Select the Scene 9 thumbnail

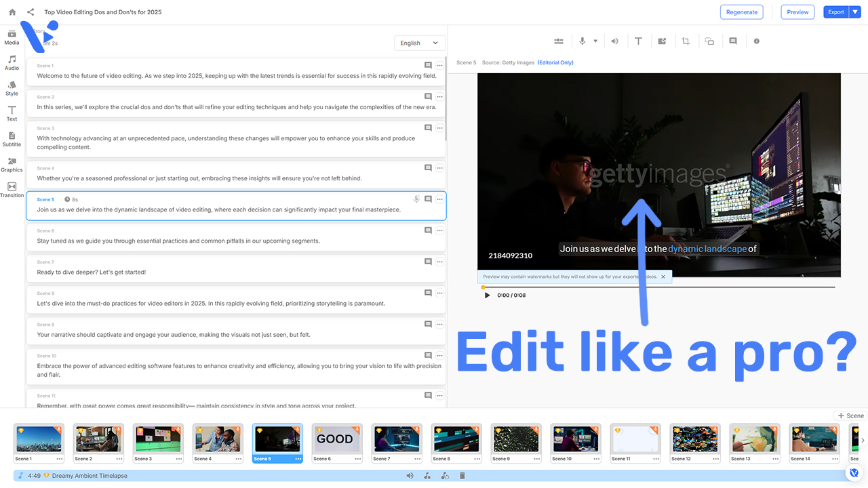click(516, 439)
